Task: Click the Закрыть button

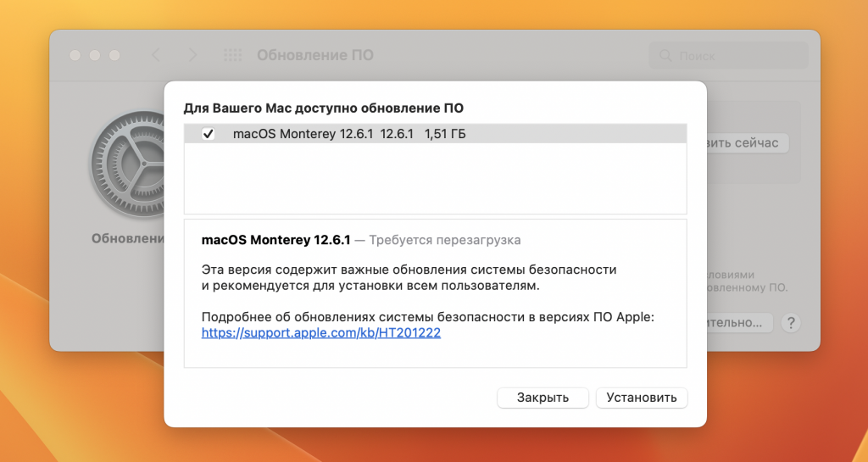Action: point(542,398)
